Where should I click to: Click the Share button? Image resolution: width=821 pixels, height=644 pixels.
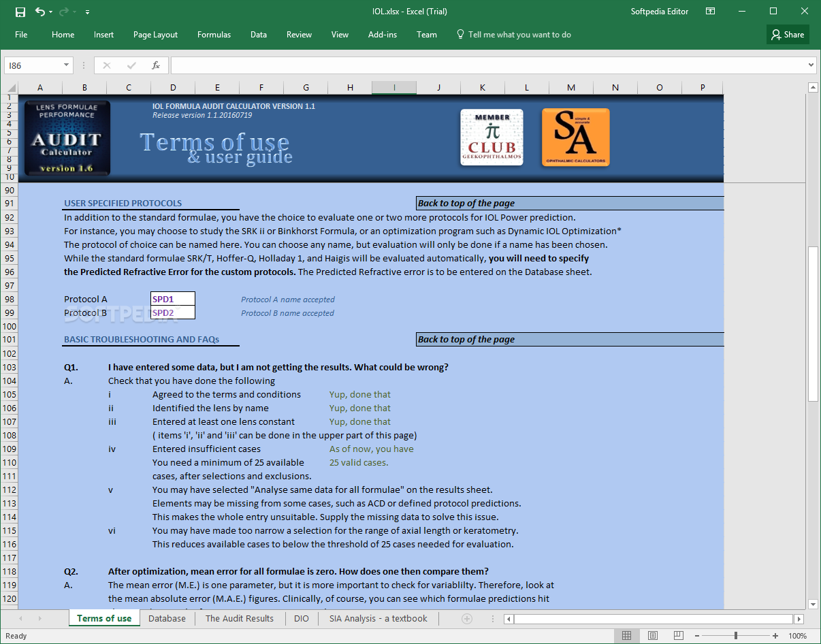pyautogui.click(x=788, y=35)
